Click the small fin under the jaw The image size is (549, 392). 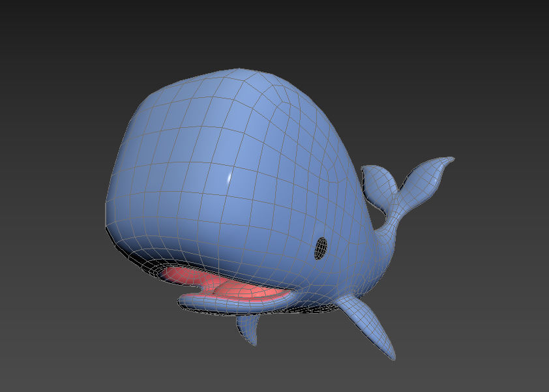point(248,329)
